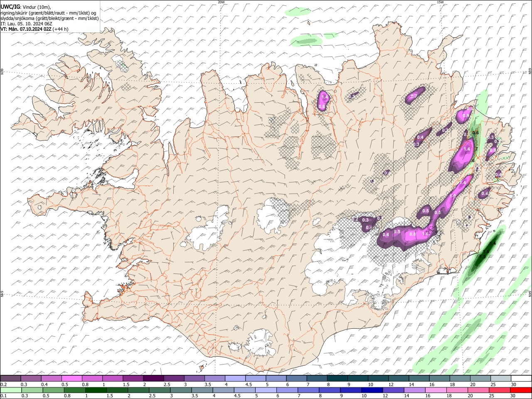Click the 'UWC/IG: Vindur (10m)' title text
The height and width of the screenshot is (399, 532).
pyautogui.click(x=26, y=7)
